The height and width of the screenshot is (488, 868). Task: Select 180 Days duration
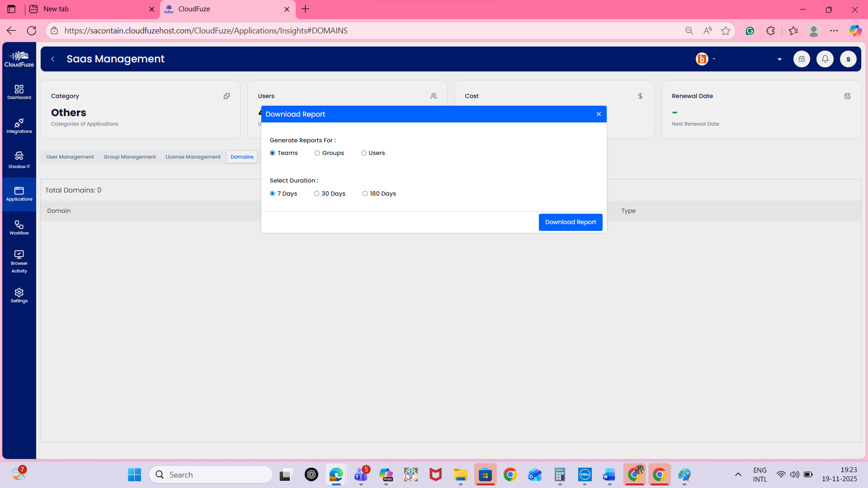coord(365,193)
